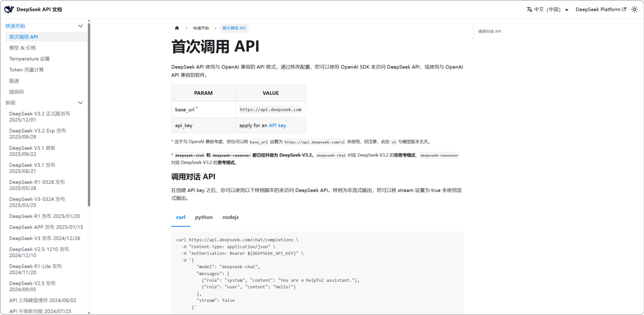Open the Token 用量计算 page
The height and width of the screenshot is (315, 644).
coord(26,70)
